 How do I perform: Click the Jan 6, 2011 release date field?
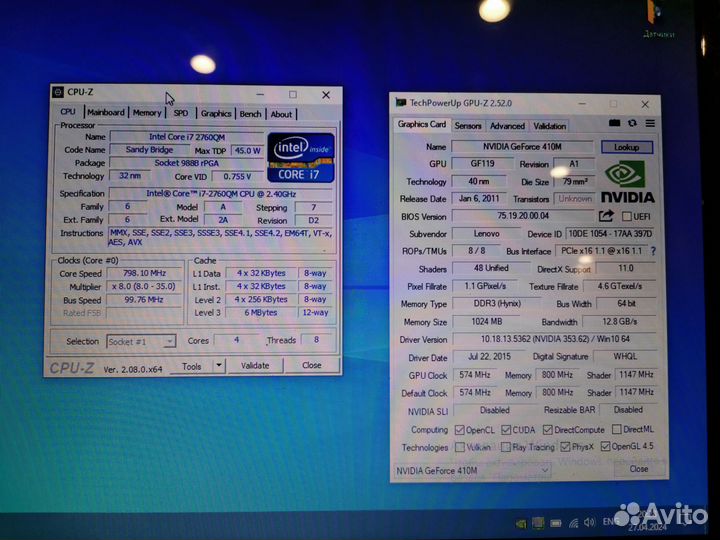pyautogui.click(x=478, y=199)
